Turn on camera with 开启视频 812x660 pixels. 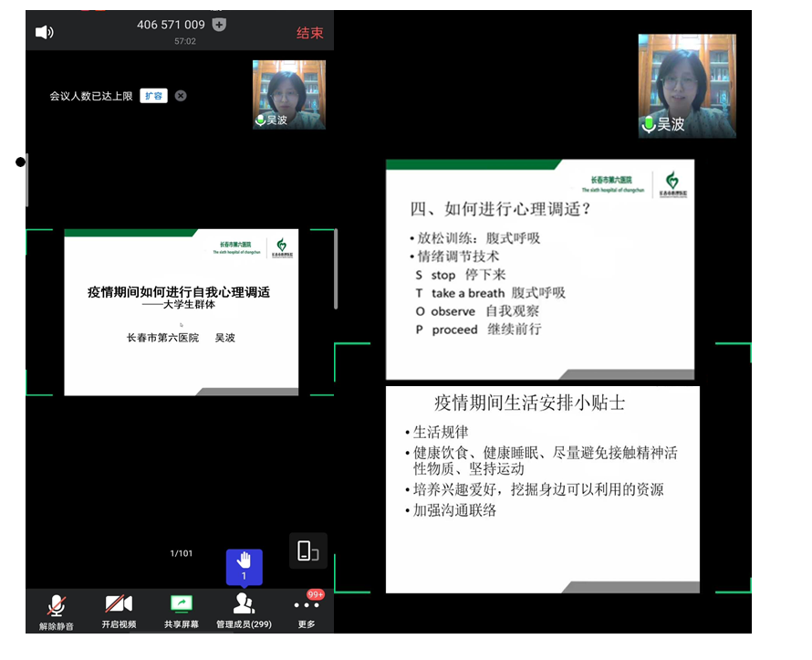[119, 611]
